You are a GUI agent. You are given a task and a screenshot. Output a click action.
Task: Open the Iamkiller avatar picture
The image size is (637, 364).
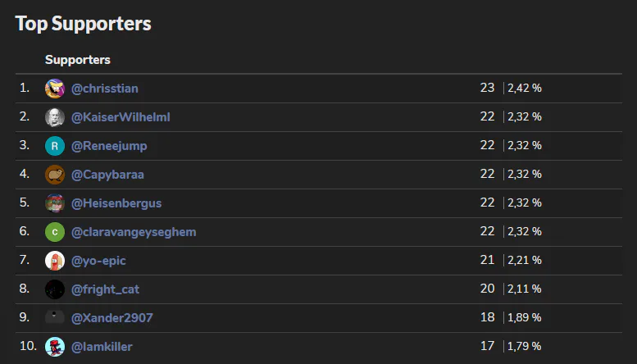click(55, 347)
